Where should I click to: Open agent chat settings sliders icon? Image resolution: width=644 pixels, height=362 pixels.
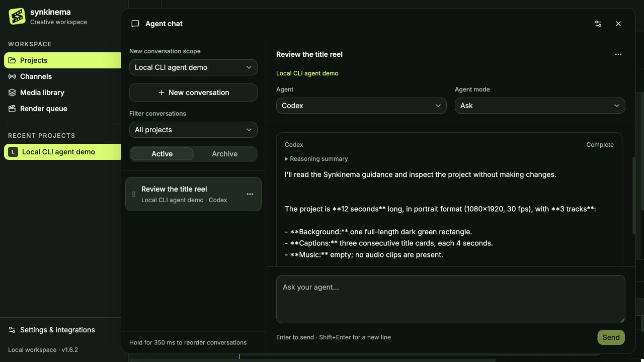(598, 24)
